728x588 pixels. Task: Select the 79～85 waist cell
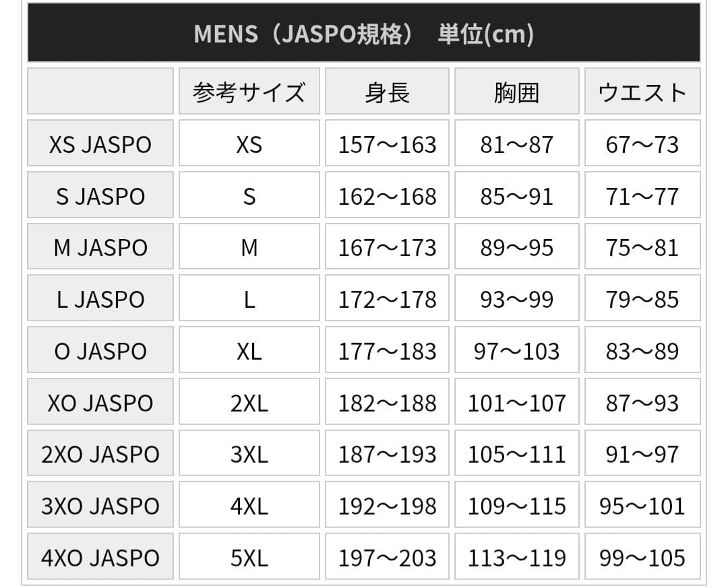642,298
